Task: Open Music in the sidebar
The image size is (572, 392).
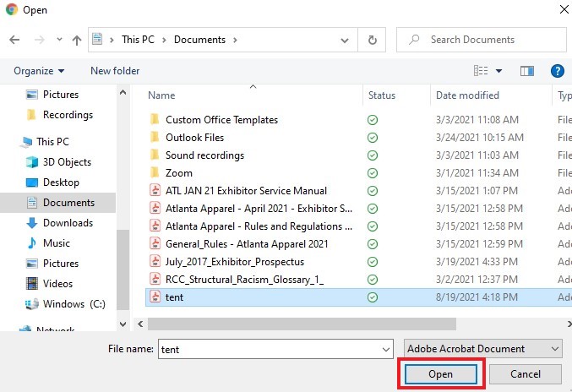Action: pyautogui.click(x=56, y=242)
